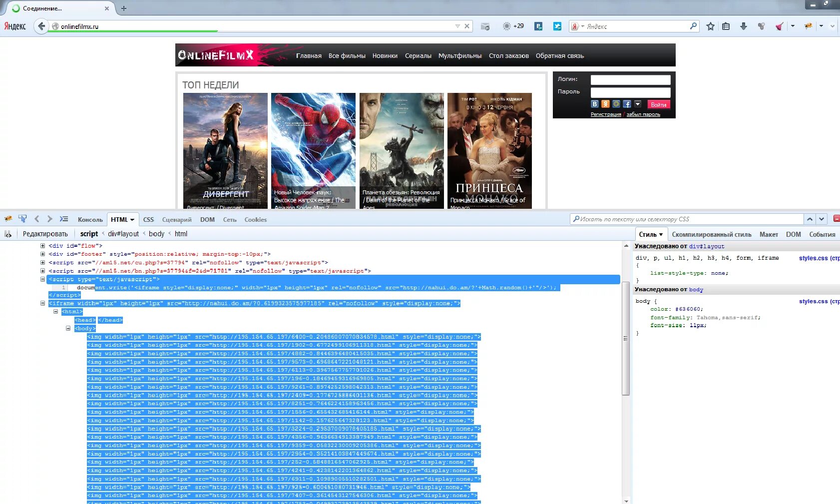This screenshot has height=504, width=840.
Task: Go forward in Firebug panel history
Action: [49, 219]
